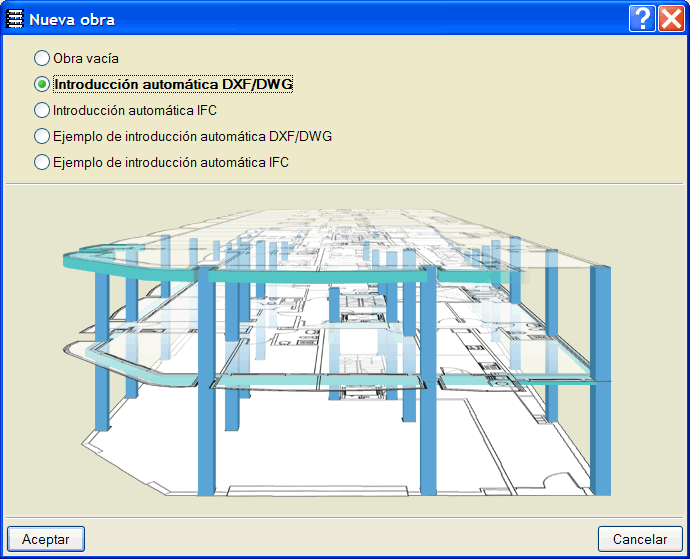Click the 'Introducción automática IFC' label text
This screenshot has height=559, width=690.
click(x=134, y=110)
